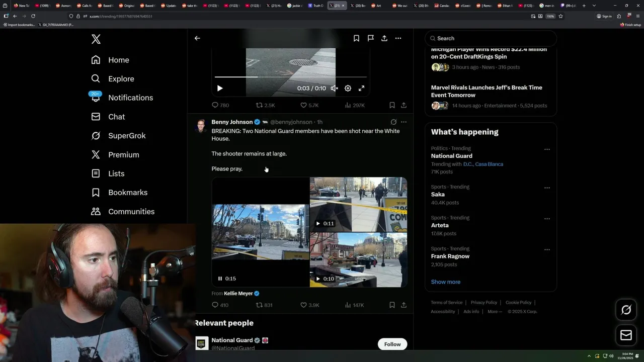The image size is (644, 362).
Task: Reply to post with 410 replies
Action: (x=220, y=305)
